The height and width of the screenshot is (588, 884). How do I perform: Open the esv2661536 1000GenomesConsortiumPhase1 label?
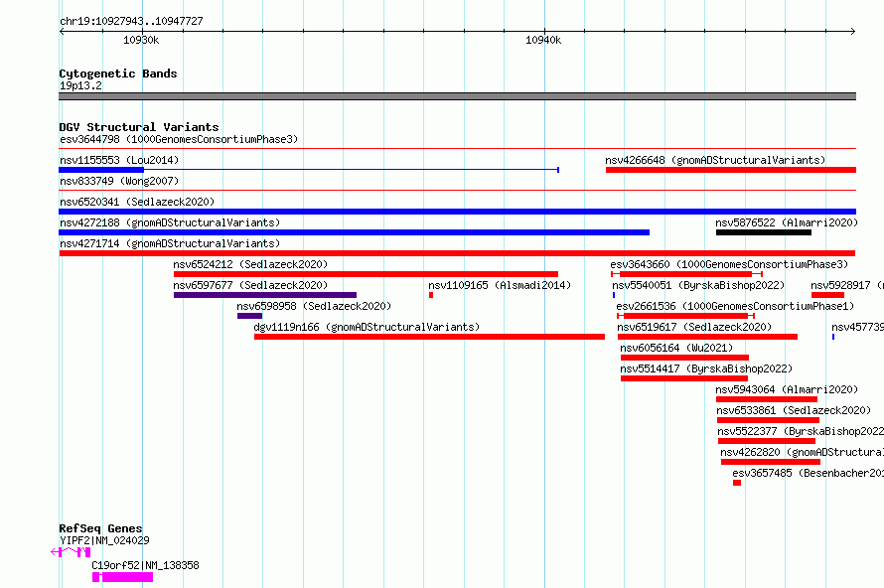(x=735, y=306)
